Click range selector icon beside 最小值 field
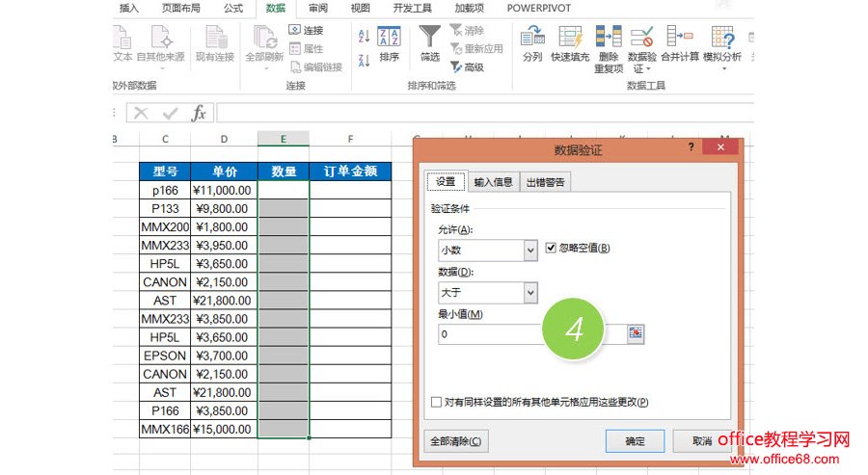Viewport: 868px width, 475px height. coord(636,333)
